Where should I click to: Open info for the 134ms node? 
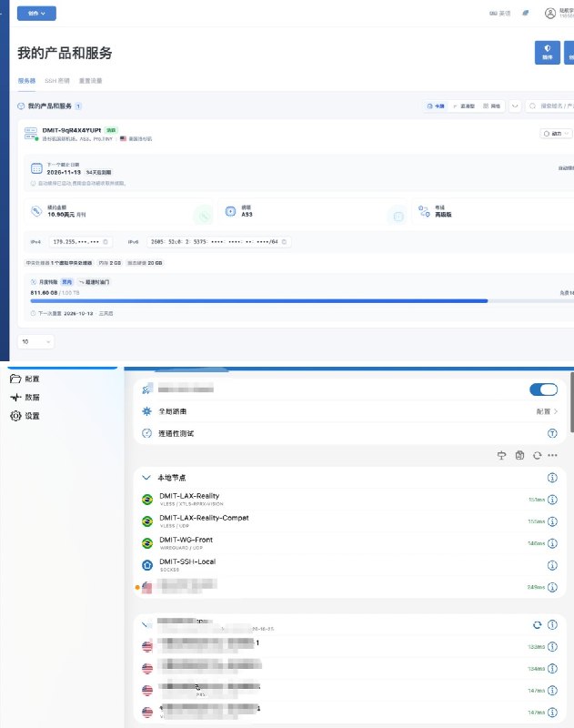click(x=552, y=669)
